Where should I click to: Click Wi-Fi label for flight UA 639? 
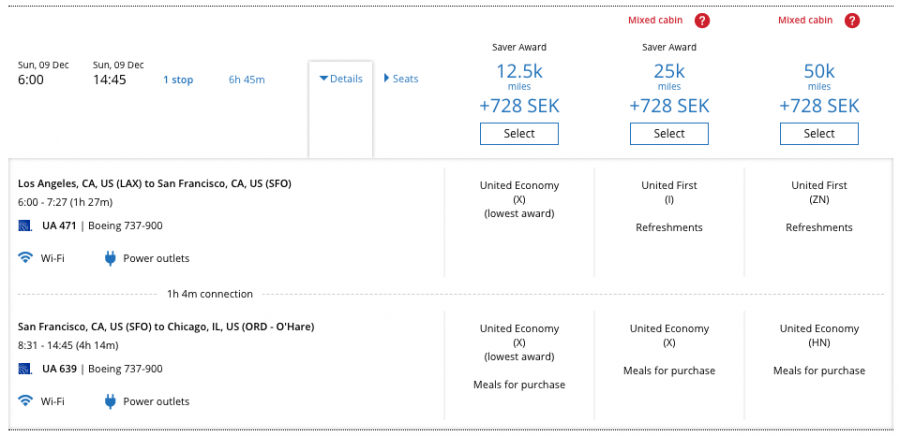tap(53, 402)
